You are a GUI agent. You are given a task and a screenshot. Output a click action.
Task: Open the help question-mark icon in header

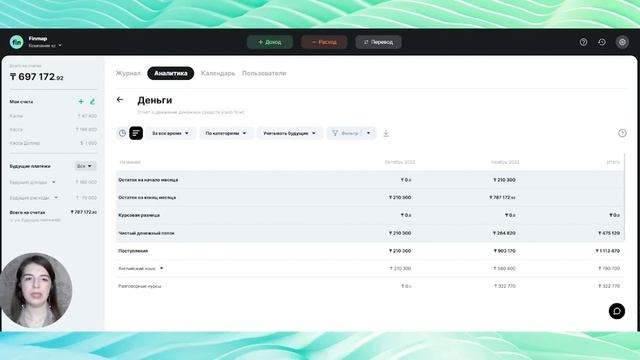583,42
